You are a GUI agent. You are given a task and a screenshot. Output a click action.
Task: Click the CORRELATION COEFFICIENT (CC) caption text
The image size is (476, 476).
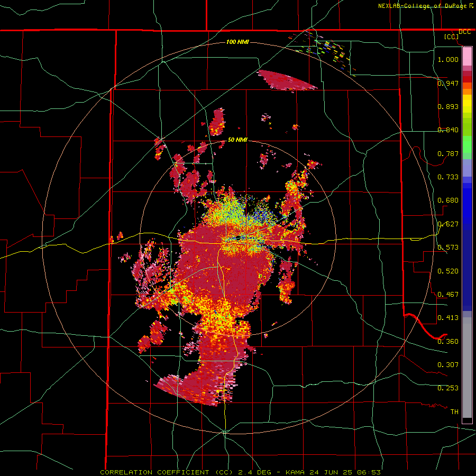tap(167, 472)
